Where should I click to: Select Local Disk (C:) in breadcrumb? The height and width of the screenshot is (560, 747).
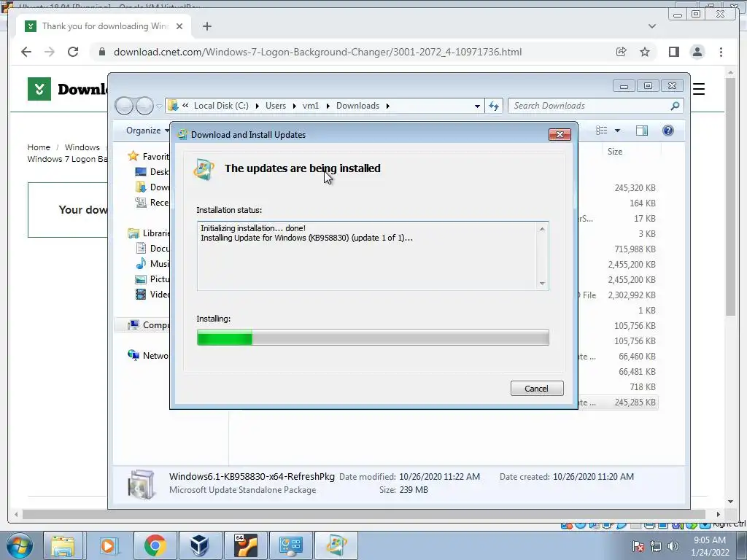tap(221, 106)
